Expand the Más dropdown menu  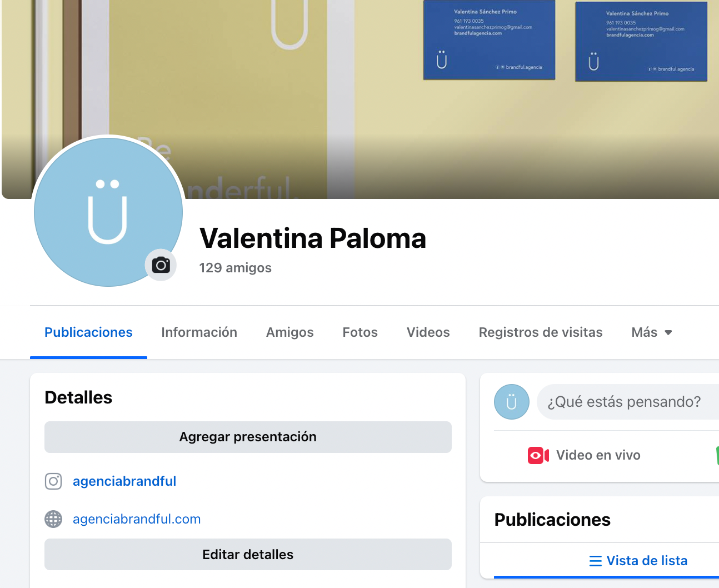652,332
